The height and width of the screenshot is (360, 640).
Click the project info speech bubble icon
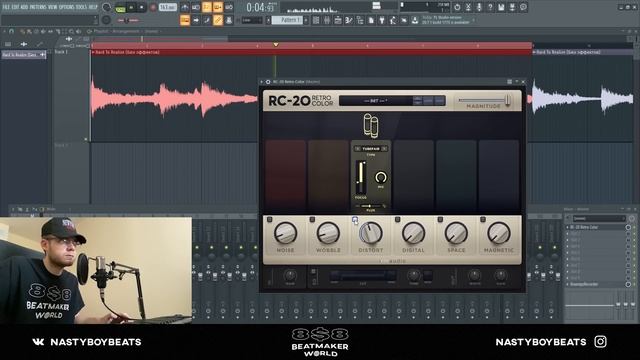click(x=523, y=7)
